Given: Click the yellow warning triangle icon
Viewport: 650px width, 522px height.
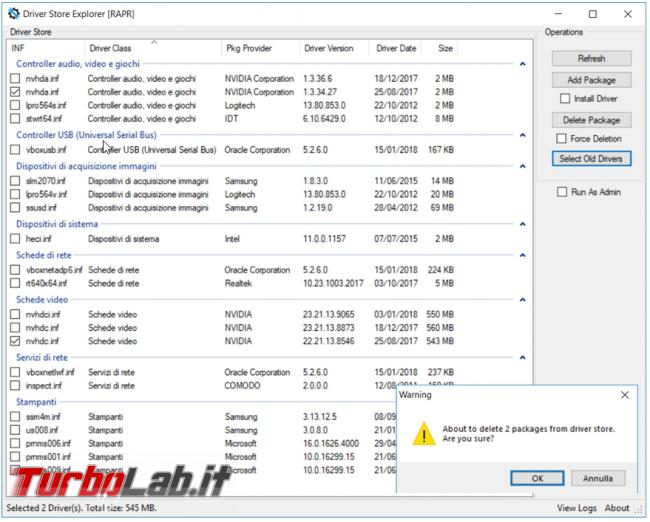Looking at the screenshot, I should coord(424,435).
